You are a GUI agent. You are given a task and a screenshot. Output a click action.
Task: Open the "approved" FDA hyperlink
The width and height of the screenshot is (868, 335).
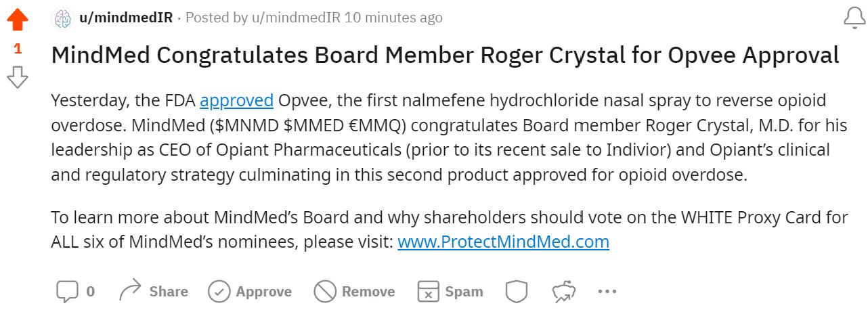pos(236,101)
